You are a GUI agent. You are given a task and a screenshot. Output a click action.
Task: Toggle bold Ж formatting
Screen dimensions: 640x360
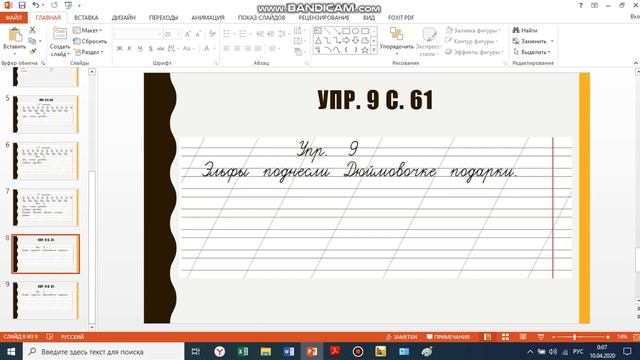tap(119, 49)
